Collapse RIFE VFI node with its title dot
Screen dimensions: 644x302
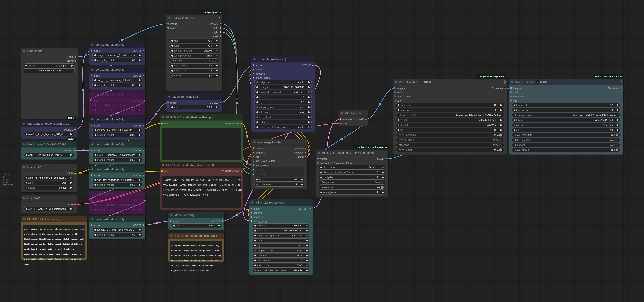click(319, 153)
